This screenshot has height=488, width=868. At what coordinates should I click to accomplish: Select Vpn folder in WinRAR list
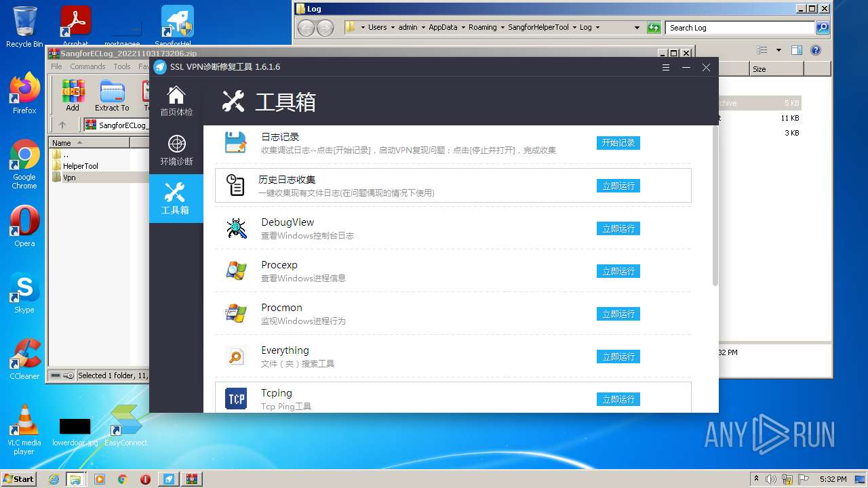(x=69, y=178)
